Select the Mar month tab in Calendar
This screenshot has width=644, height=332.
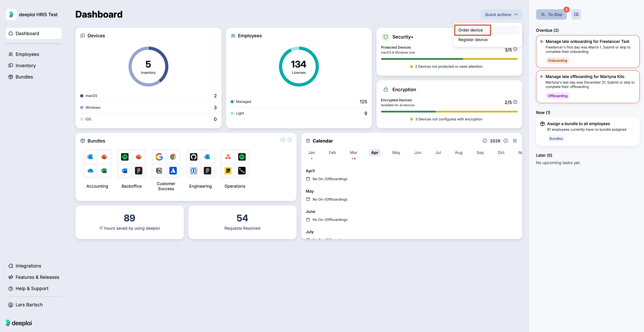(354, 153)
